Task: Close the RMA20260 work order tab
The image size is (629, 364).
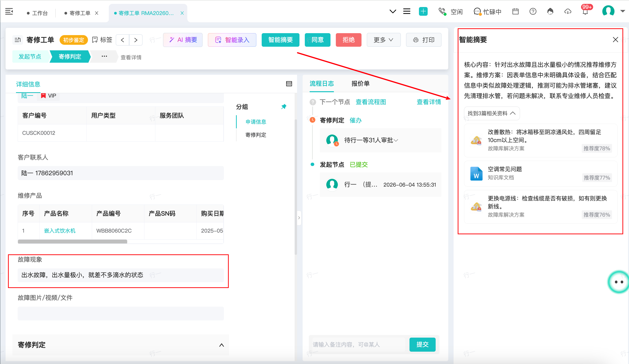Action: click(182, 13)
